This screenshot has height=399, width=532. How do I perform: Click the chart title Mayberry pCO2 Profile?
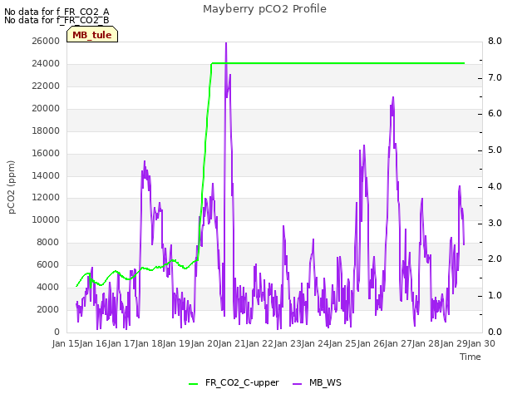[264, 9]
